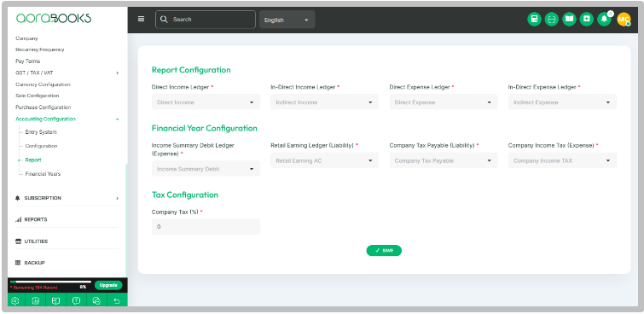Click the green plus-square quick add icon
Viewport: 644px width, 314px height.
tap(587, 19)
